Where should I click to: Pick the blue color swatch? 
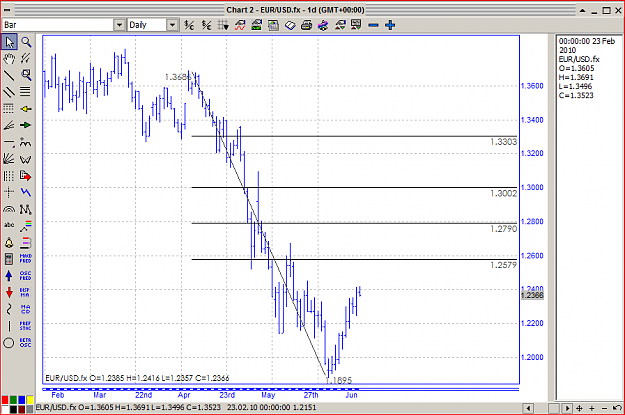click(22, 399)
